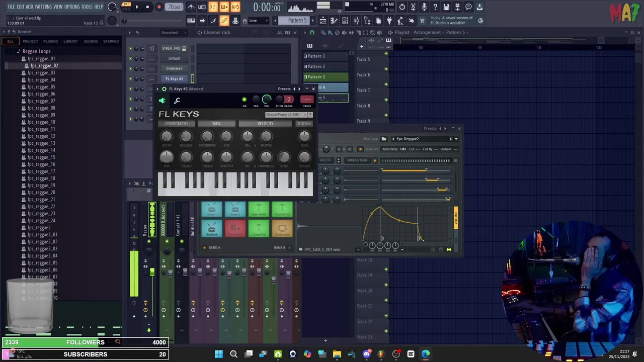This screenshot has width=644, height=362.
Task: Toggle the countdown before recording icon
Action: click(213, 7)
